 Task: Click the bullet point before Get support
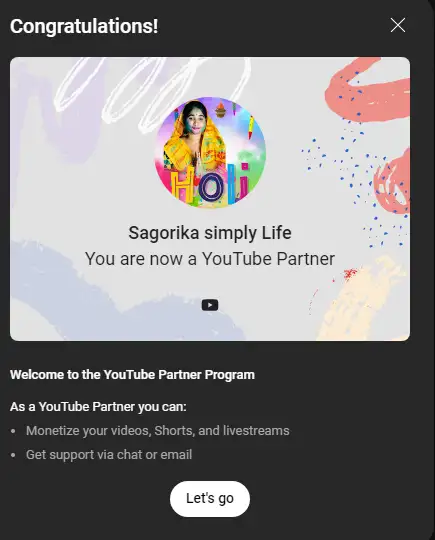pyautogui.click(x=13, y=455)
